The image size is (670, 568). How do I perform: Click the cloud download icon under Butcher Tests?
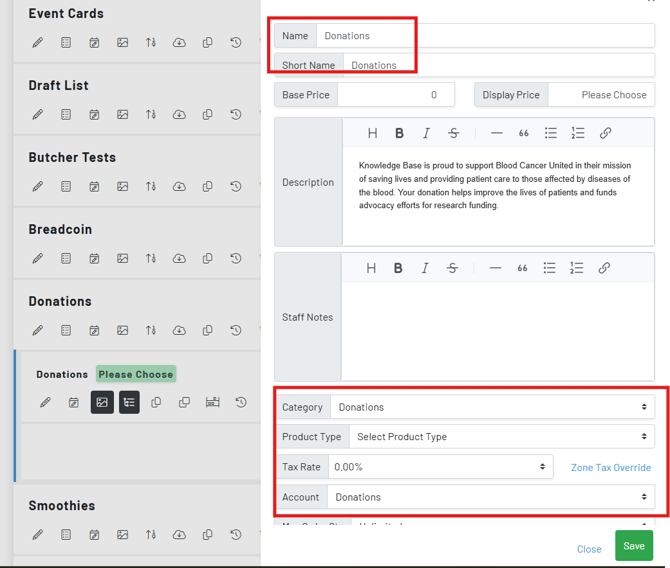click(x=179, y=187)
